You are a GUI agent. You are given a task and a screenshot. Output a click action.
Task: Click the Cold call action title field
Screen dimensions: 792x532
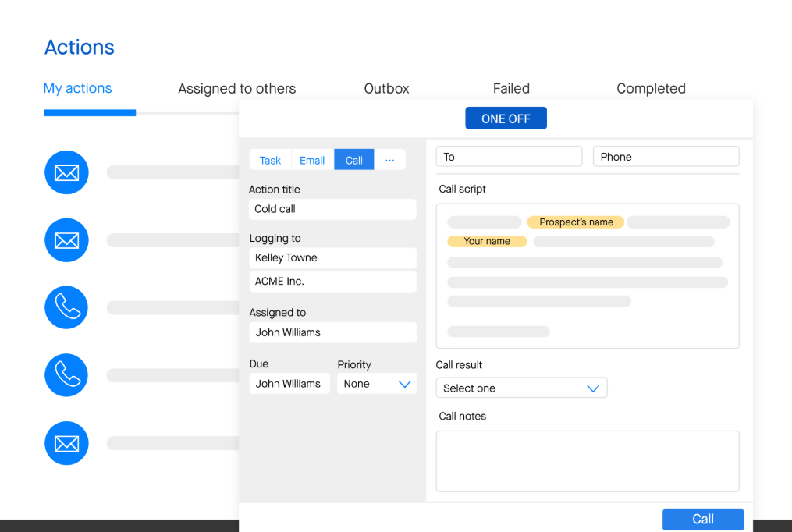[332, 208]
